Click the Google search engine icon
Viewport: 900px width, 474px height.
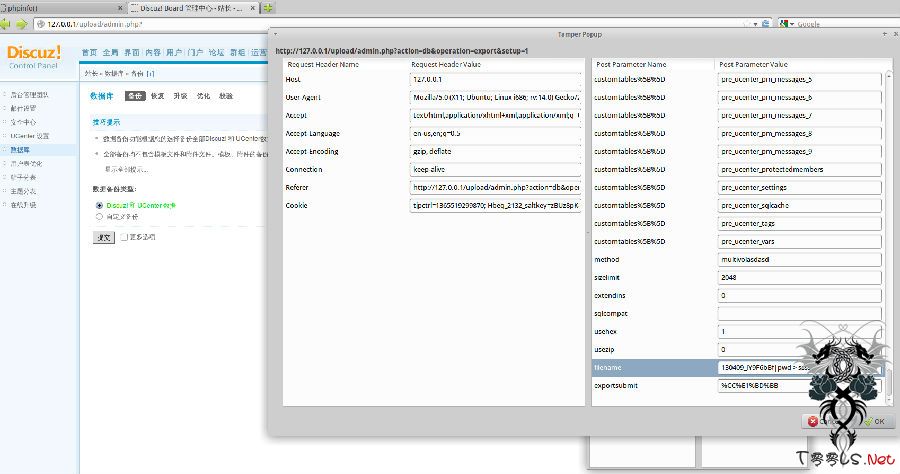pos(784,24)
